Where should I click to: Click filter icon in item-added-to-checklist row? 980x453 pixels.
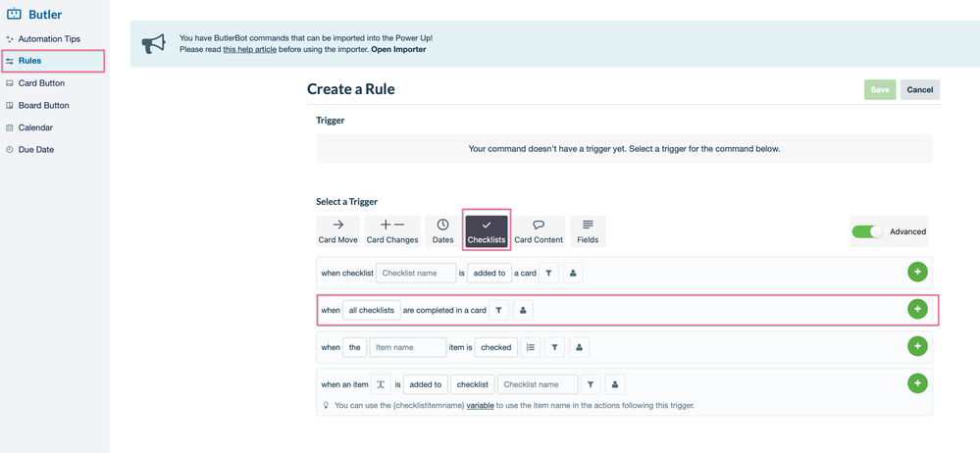point(591,384)
